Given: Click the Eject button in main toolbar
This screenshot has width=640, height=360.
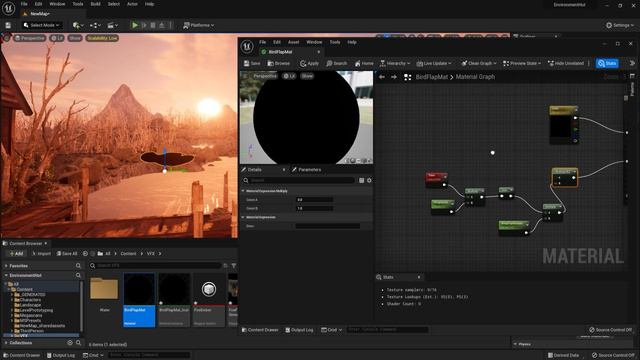Looking at the screenshot, I should 162,25.
